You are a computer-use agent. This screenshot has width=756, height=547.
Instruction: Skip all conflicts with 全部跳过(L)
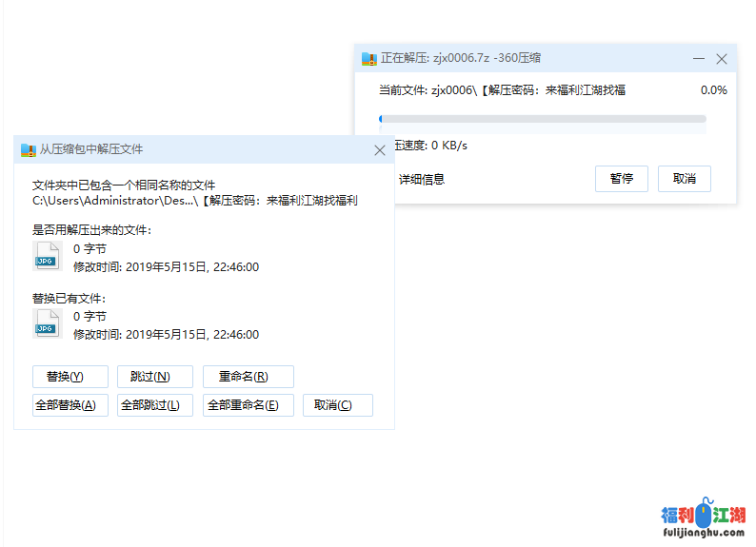point(155,405)
